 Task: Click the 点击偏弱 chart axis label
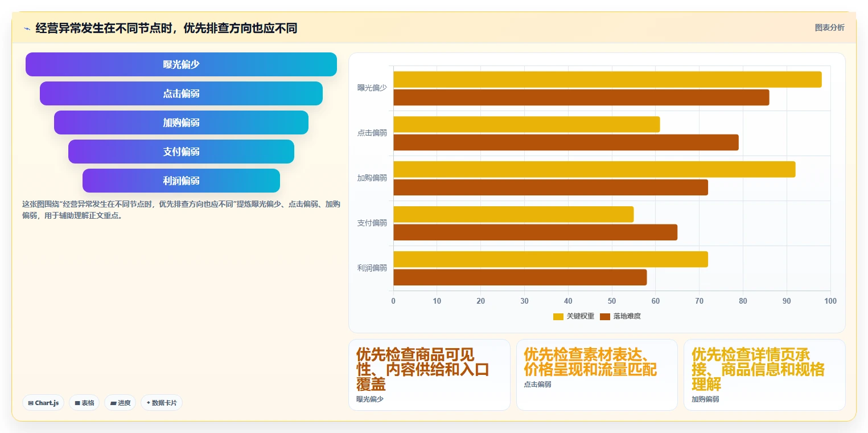click(372, 133)
